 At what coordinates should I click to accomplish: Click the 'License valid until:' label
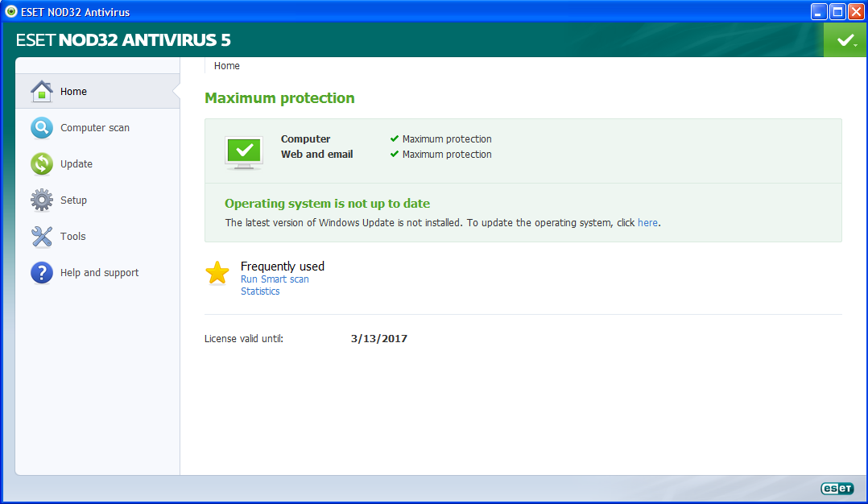243,339
